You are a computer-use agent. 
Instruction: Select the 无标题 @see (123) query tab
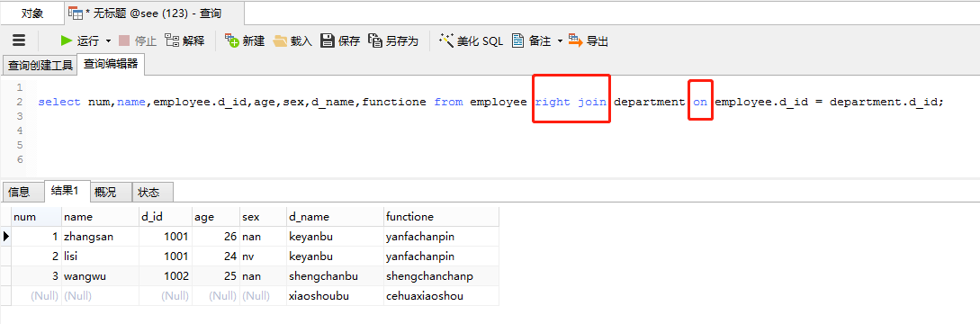tap(155, 13)
